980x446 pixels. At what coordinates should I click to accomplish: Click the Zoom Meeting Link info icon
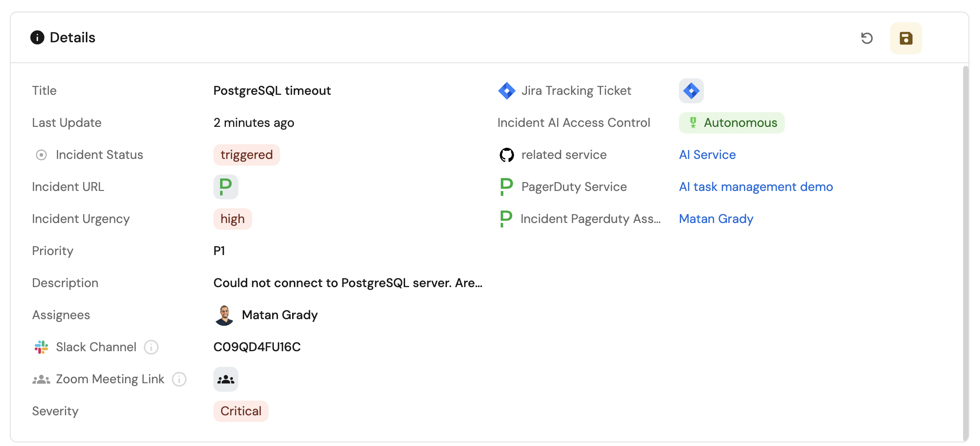click(179, 379)
